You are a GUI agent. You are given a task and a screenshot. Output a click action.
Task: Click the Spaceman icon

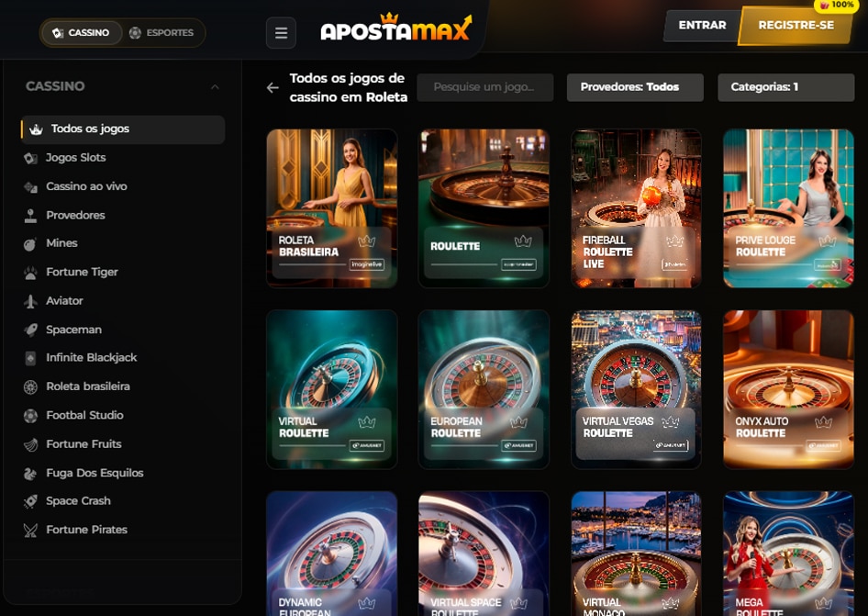[x=30, y=330]
